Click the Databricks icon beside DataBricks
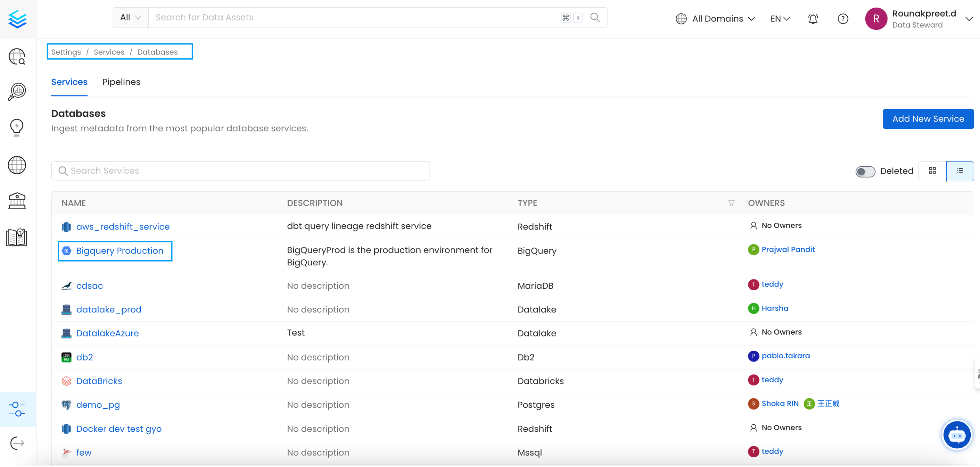The width and height of the screenshot is (980, 467). tap(67, 382)
